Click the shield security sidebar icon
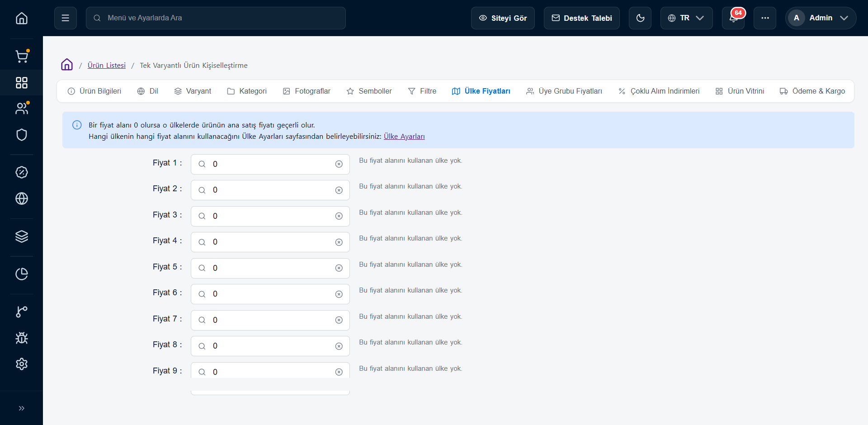This screenshot has width=868, height=425. coord(22,135)
